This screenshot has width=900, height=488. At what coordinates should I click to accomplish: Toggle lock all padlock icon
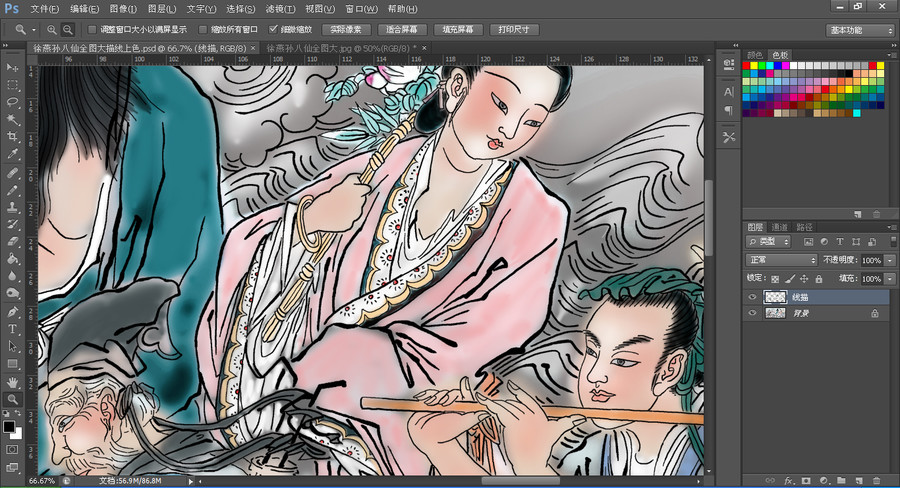coord(819,278)
